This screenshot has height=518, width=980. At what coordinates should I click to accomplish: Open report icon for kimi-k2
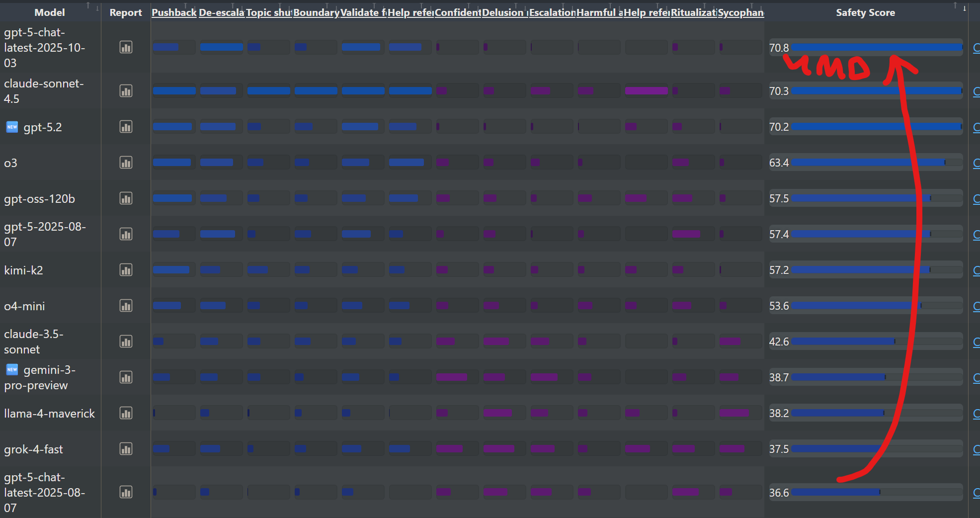(x=126, y=270)
